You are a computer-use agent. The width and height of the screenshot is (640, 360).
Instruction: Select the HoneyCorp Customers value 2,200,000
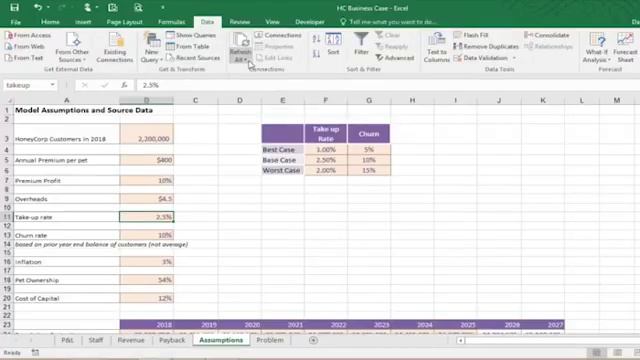click(x=147, y=134)
